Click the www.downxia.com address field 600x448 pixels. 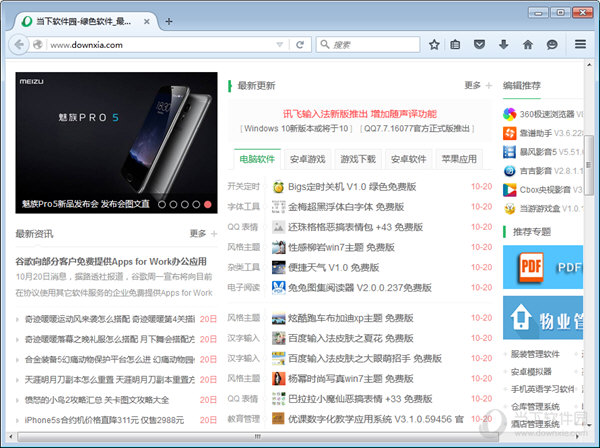(161, 45)
